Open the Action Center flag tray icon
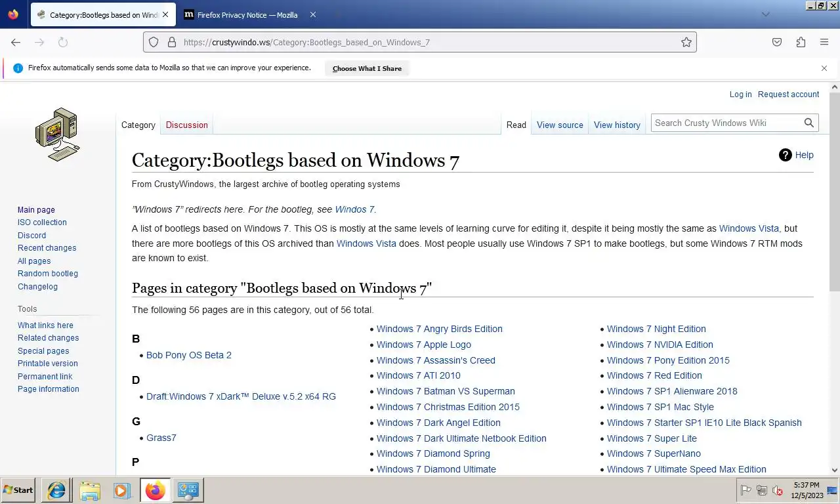This screenshot has height=504, width=840. click(x=746, y=490)
